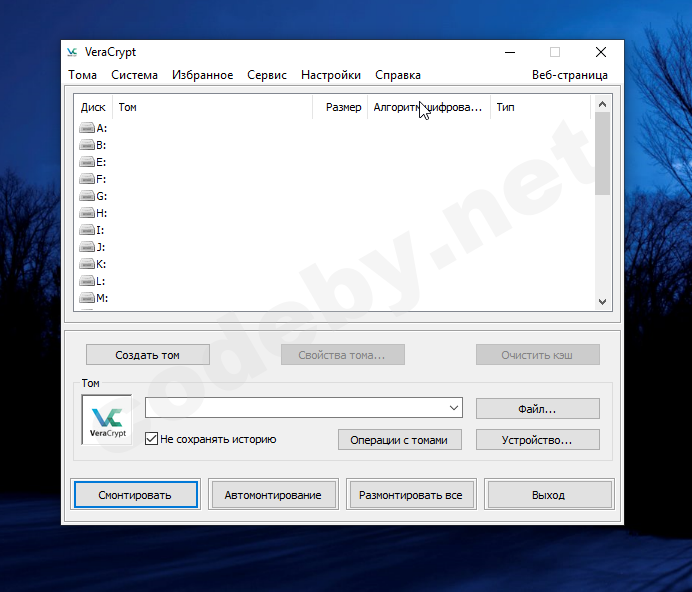Click the Алгоритм шифрования column header
The image size is (692, 592).
click(x=429, y=107)
